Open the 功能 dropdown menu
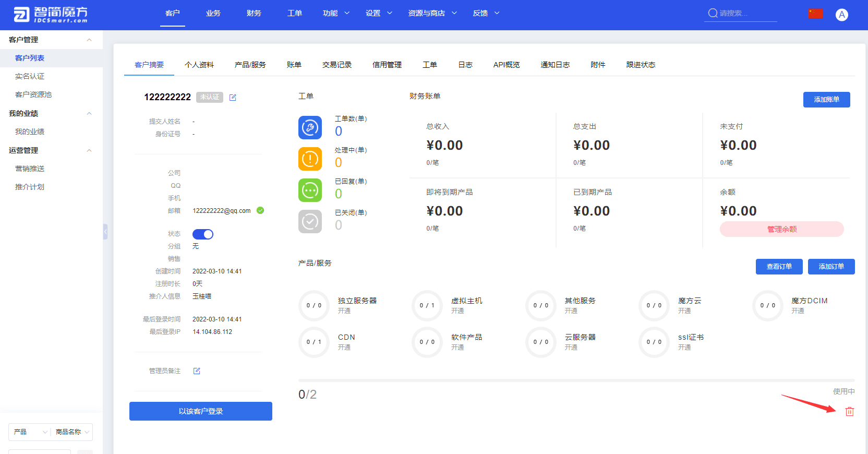The image size is (868, 454). [336, 13]
